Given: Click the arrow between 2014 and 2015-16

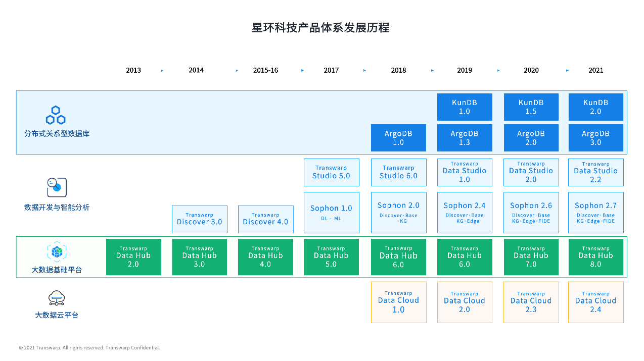Looking at the screenshot, I should (237, 71).
